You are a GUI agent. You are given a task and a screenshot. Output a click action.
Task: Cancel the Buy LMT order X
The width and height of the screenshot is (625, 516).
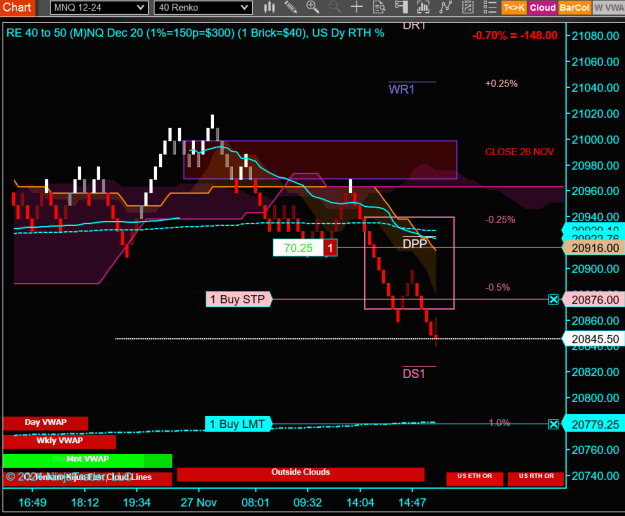tap(553, 424)
